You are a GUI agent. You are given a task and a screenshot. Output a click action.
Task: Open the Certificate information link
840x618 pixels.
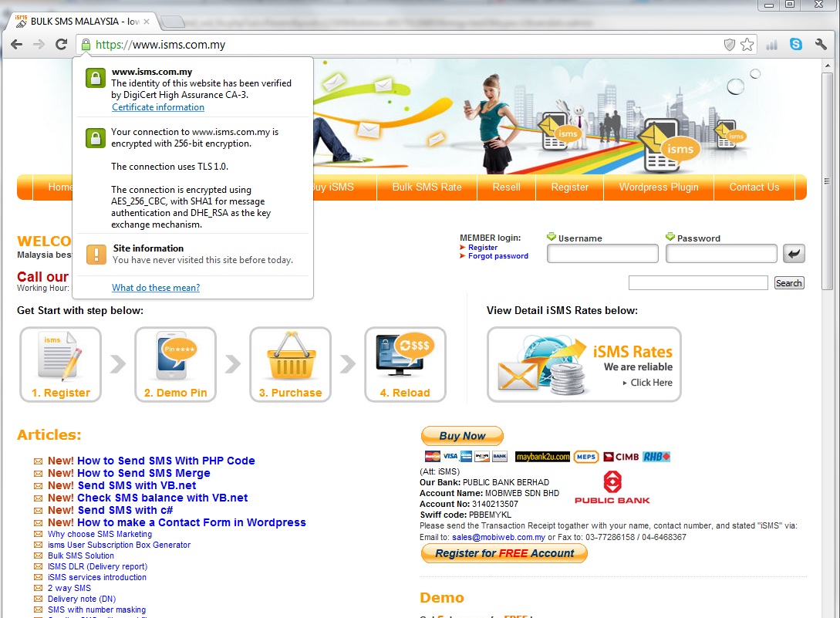coord(158,107)
